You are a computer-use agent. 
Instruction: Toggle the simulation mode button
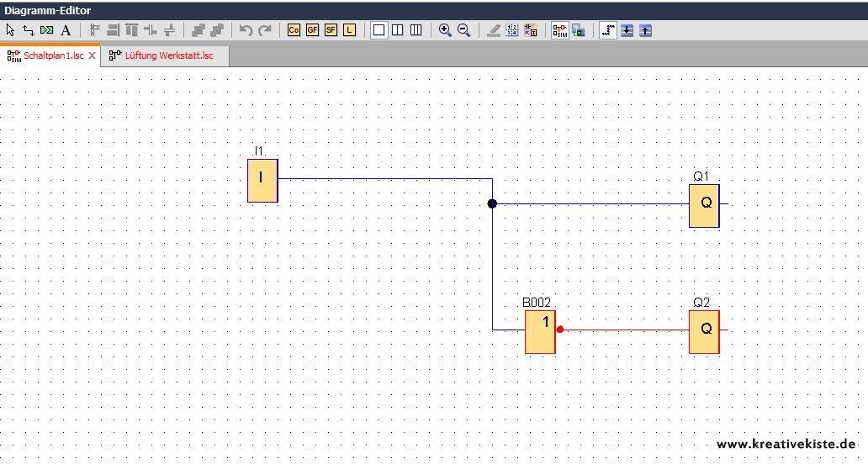point(559,30)
